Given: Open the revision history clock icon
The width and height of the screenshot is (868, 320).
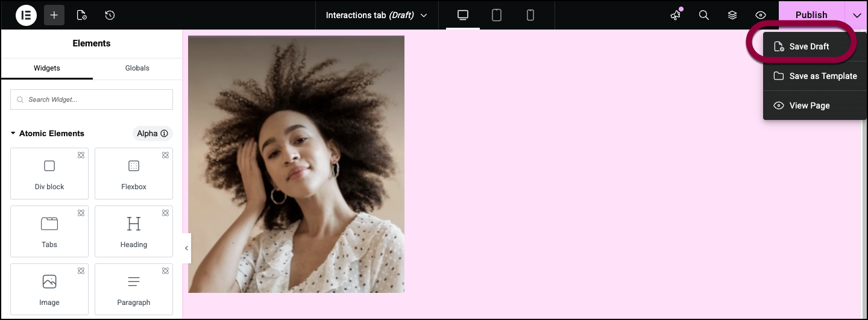Looking at the screenshot, I should coord(110,15).
